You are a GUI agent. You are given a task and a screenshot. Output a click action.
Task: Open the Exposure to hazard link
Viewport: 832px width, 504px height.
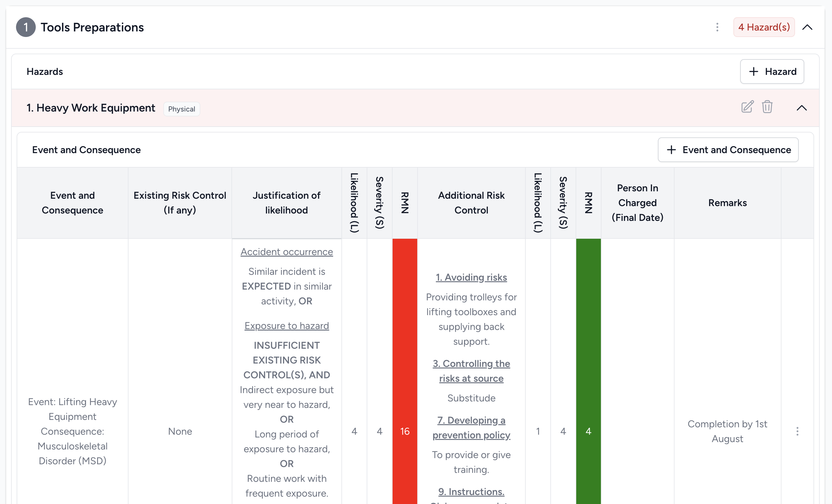pyautogui.click(x=286, y=325)
